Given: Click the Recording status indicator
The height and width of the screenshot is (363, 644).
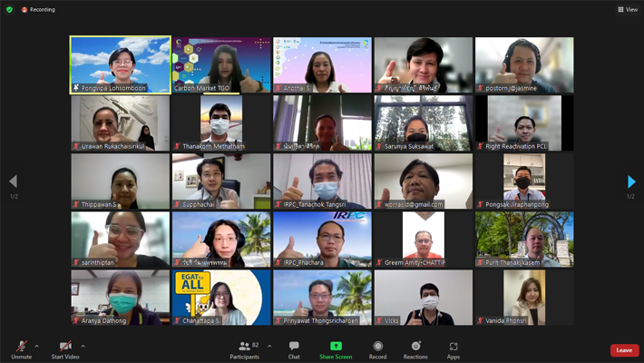Looking at the screenshot, I should [x=38, y=9].
